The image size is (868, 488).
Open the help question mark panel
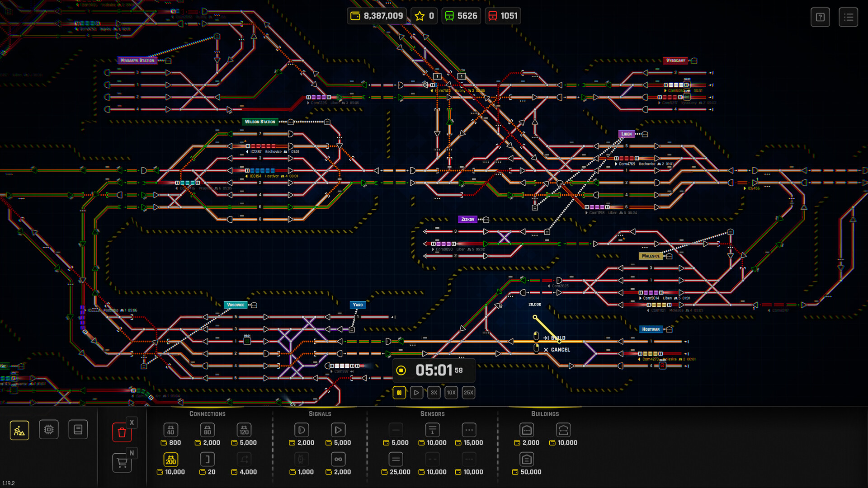(820, 17)
